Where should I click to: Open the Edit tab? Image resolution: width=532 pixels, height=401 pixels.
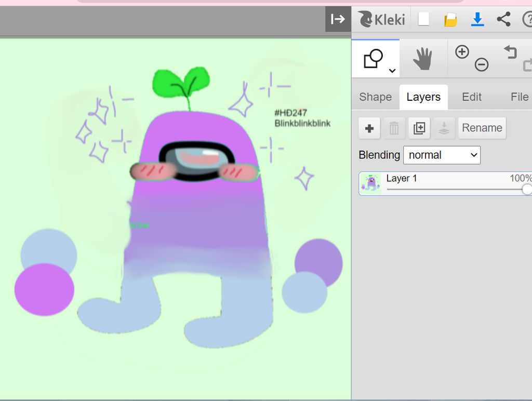(472, 97)
